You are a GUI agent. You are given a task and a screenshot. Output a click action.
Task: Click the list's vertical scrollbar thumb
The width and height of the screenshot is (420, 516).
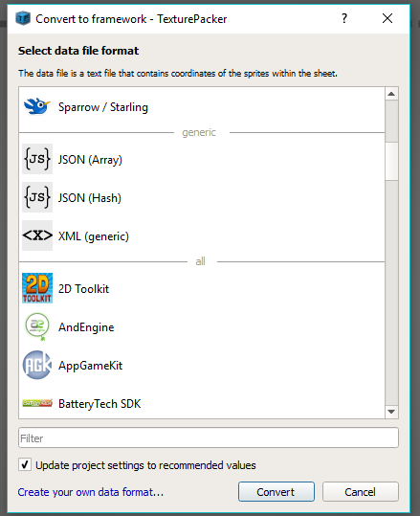391,161
